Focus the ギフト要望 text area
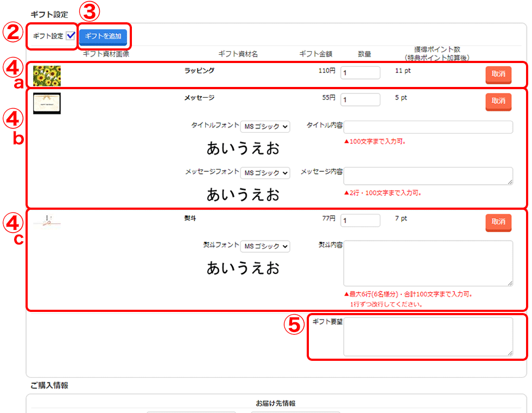 point(428,336)
